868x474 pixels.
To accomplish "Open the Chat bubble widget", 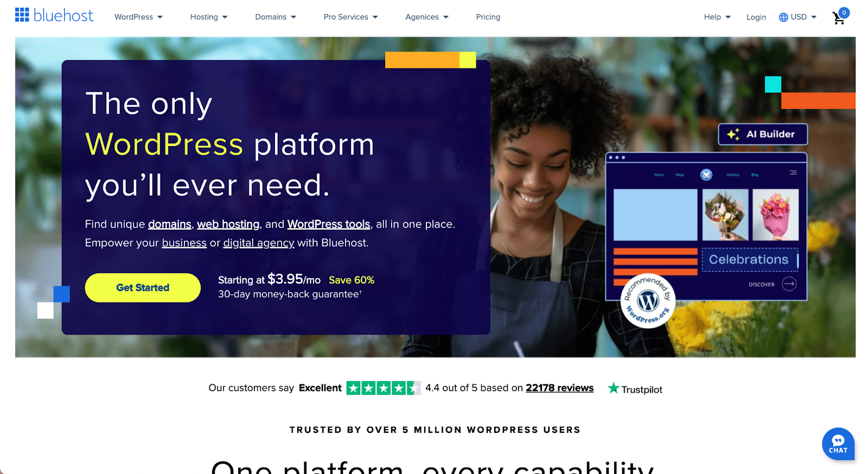I will [x=838, y=444].
